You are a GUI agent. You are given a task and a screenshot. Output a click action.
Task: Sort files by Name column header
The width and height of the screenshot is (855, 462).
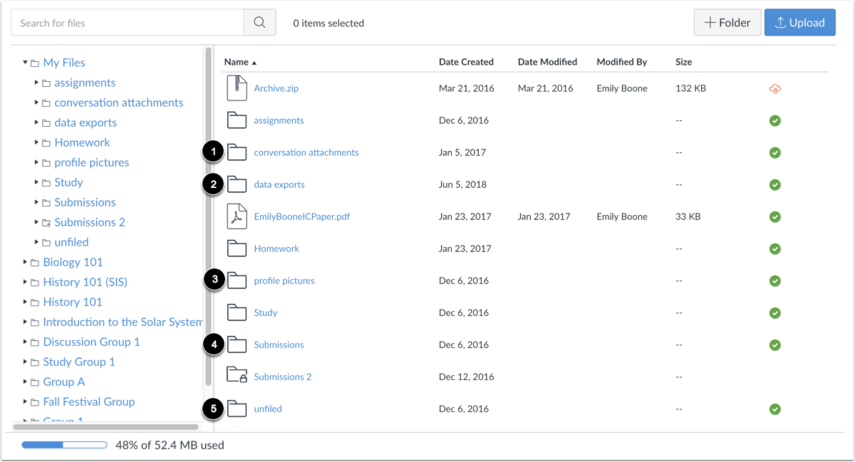click(237, 62)
